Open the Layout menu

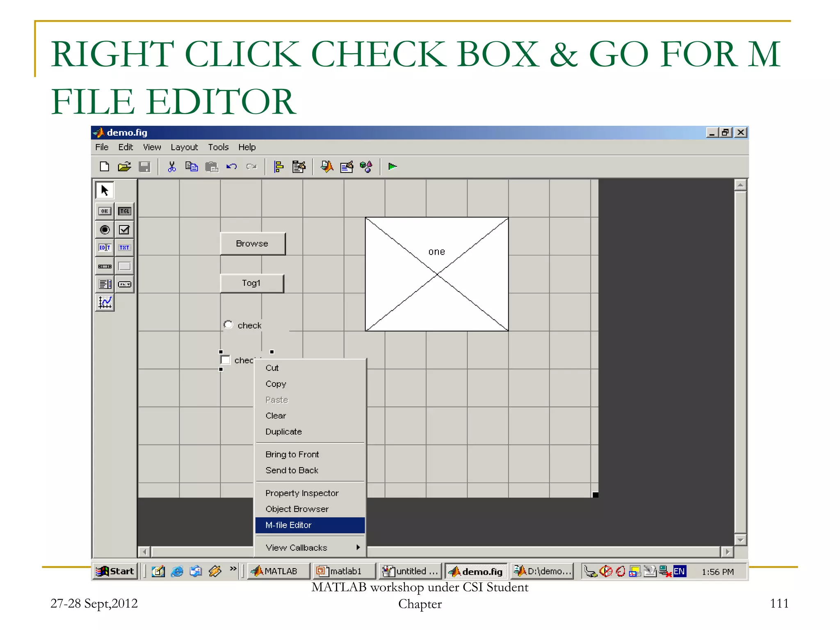click(x=184, y=147)
